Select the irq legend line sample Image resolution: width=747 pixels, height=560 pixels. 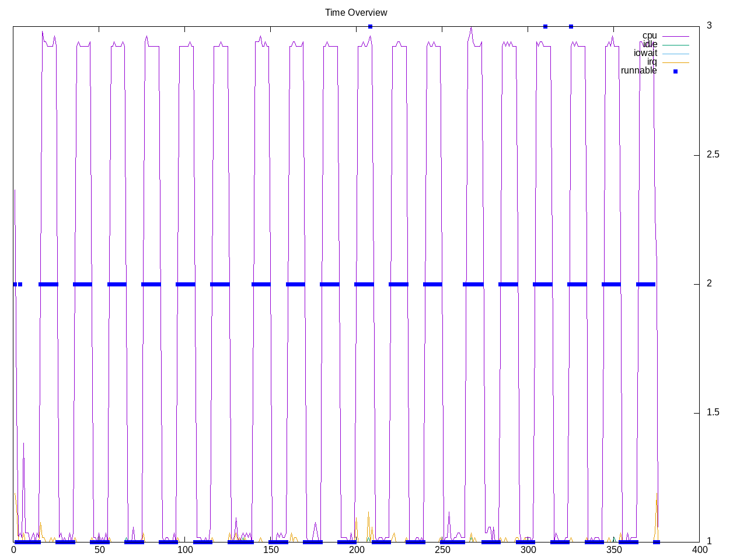coord(675,62)
